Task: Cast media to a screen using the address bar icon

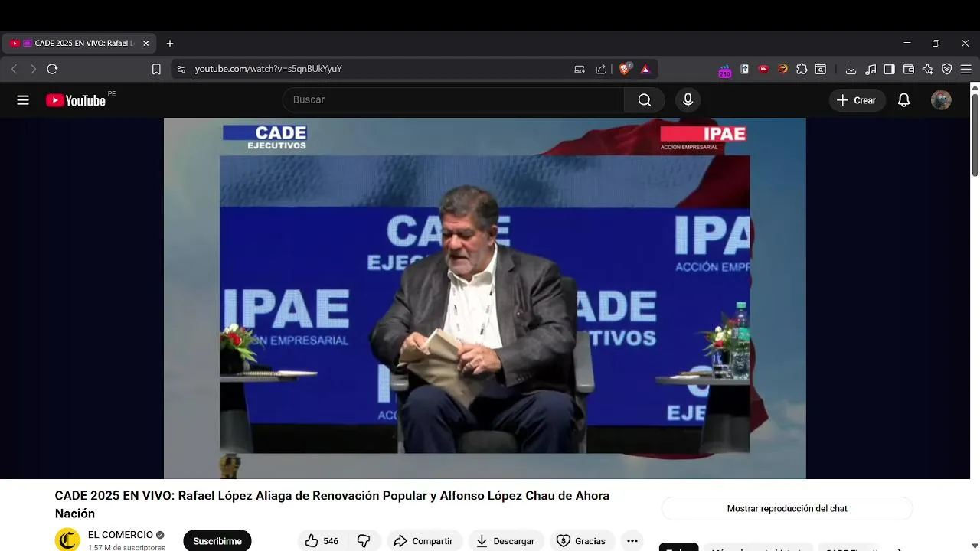Action: pos(580,69)
